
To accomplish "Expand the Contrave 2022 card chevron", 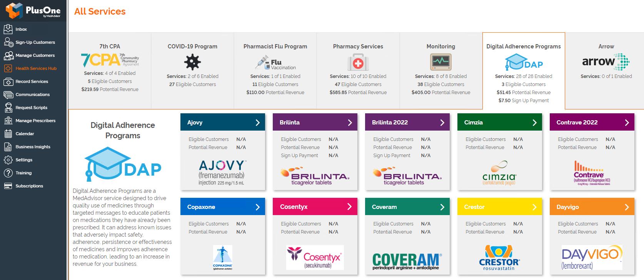I will point(627,123).
